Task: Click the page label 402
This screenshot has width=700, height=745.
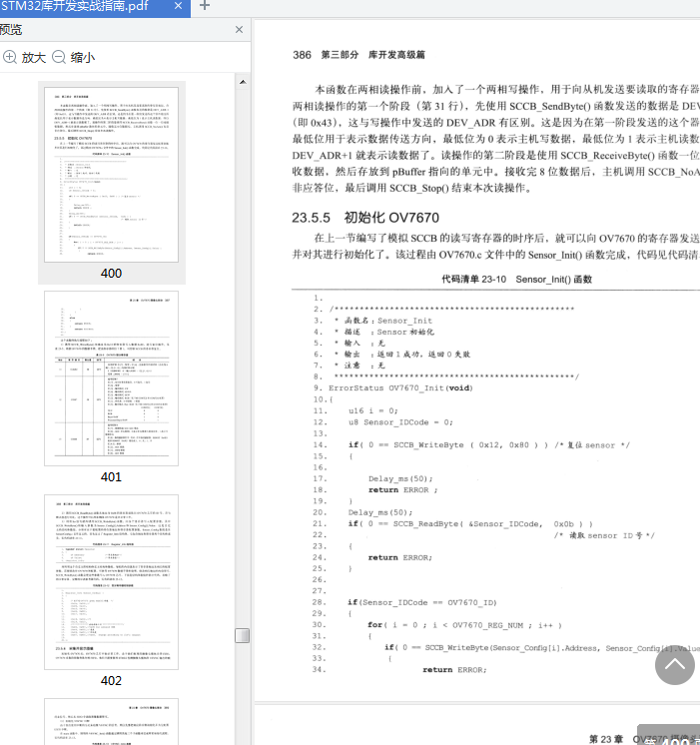Action: point(111,681)
